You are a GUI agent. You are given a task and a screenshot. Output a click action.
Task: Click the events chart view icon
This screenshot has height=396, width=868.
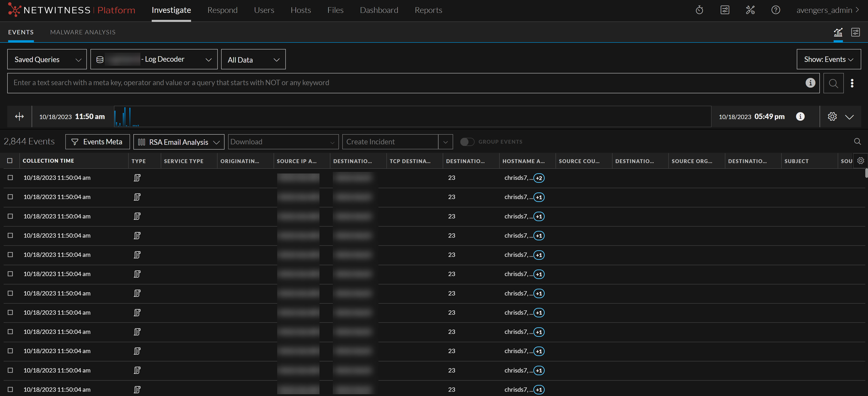click(838, 32)
